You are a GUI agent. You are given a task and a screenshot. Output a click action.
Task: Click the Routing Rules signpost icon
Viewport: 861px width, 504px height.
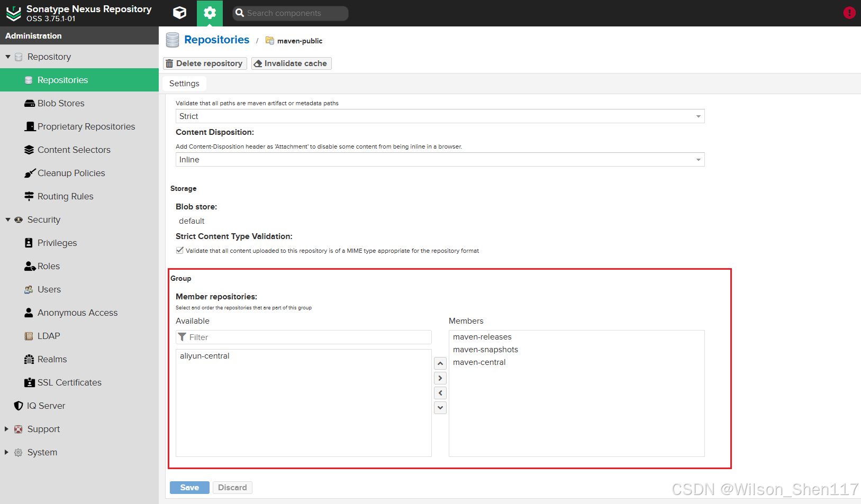(x=30, y=196)
